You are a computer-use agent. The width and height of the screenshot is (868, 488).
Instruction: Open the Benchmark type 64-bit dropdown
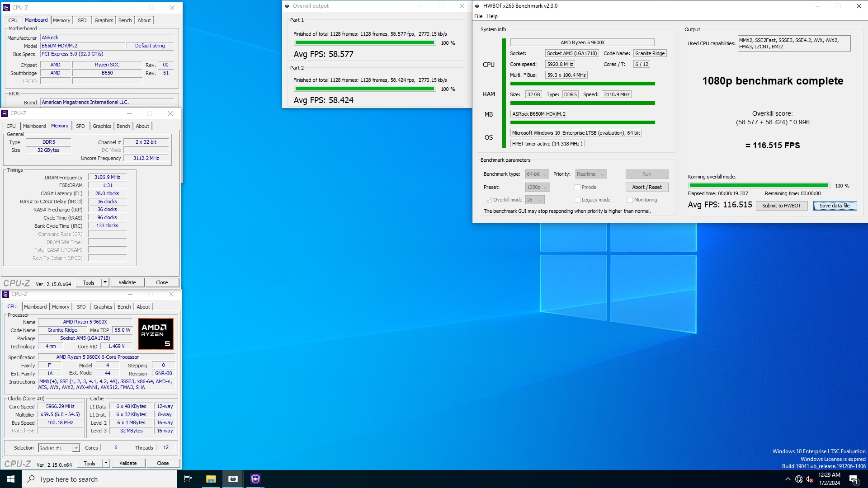pyautogui.click(x=537, y=174)
